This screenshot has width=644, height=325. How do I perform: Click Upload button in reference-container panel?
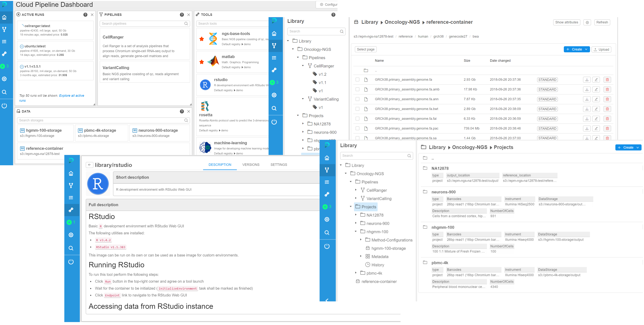[602, 50]
